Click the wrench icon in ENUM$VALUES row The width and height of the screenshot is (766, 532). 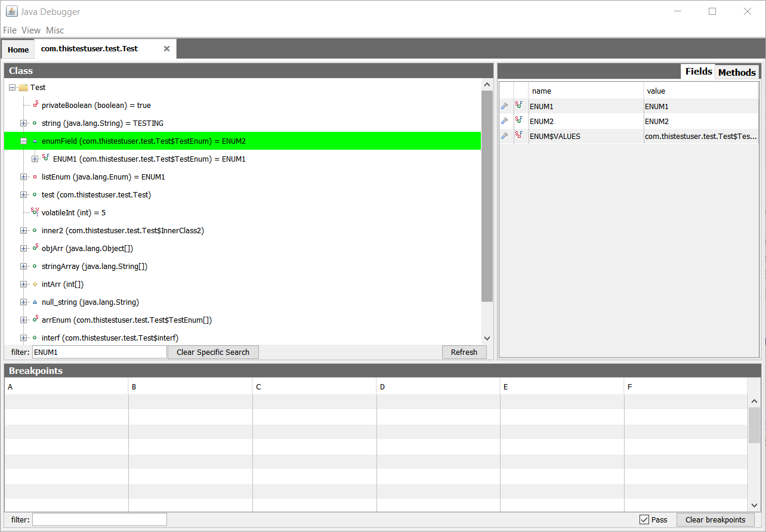click(505, 136)
